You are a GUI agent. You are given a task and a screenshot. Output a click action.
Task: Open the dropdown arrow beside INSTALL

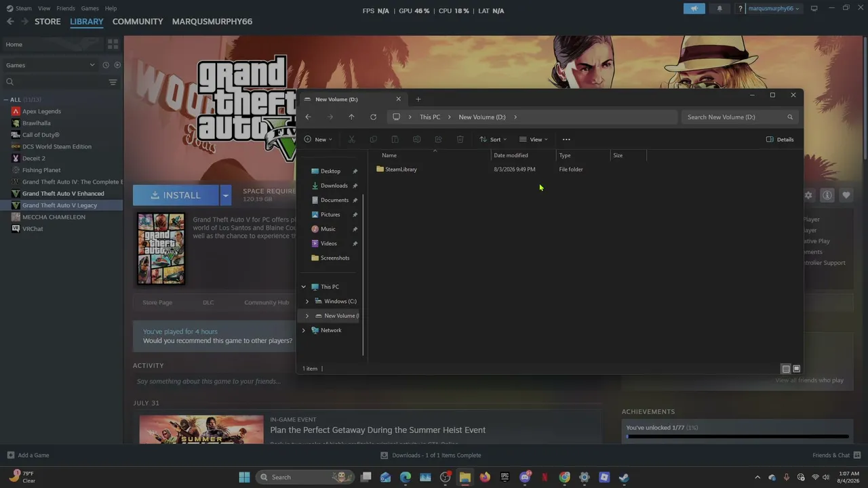[x=226, y=195]
